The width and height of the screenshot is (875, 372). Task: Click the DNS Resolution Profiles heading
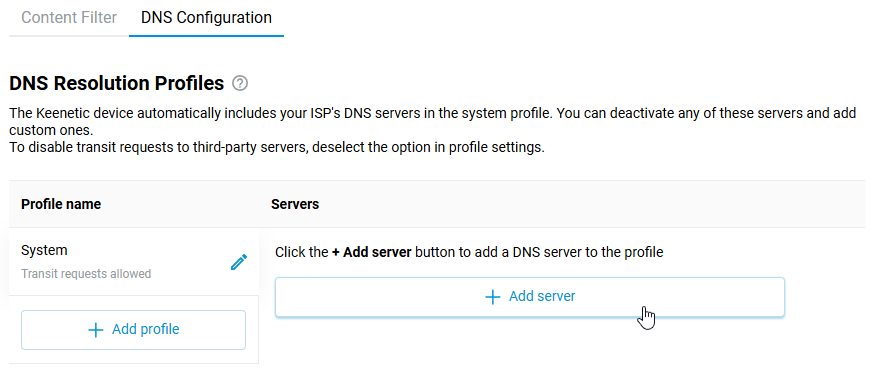coord(117,84)
